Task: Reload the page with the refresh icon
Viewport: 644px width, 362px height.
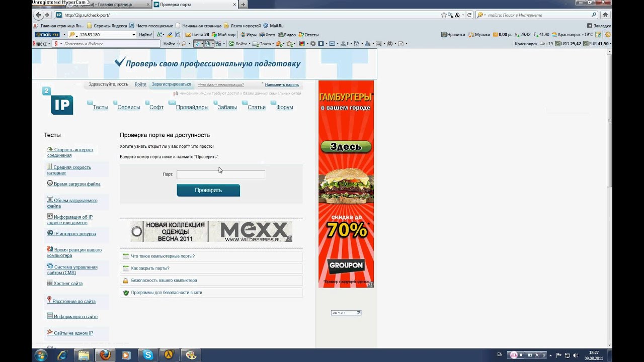Action: (469, 15)
